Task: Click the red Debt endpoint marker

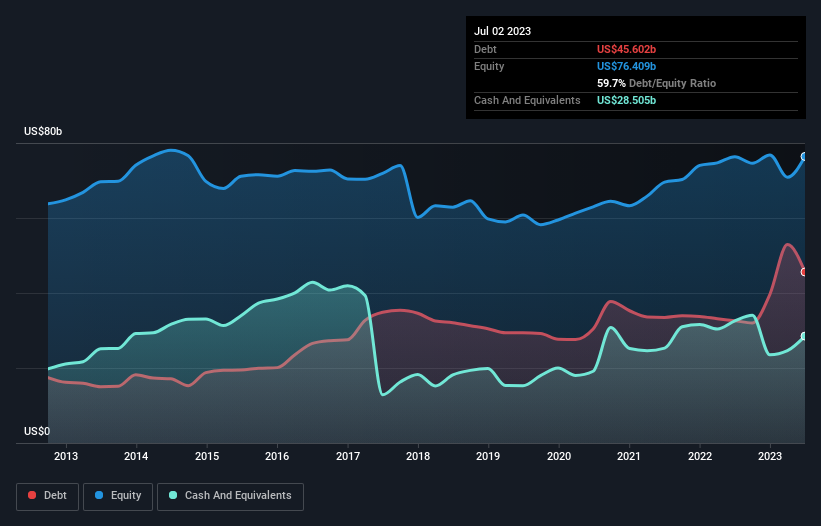Action: pos(804,272)
